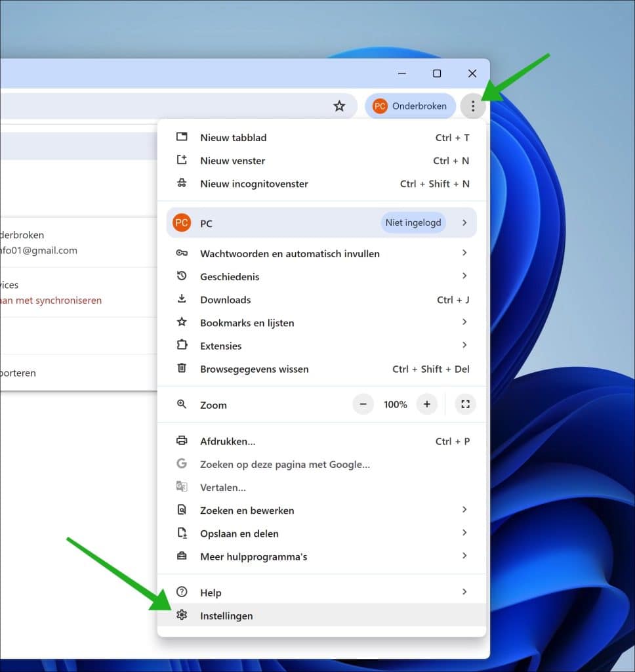Click the new window icon beside Nieuw venster
This screenshot has height=672, width=635.
(x=182, y=160)
